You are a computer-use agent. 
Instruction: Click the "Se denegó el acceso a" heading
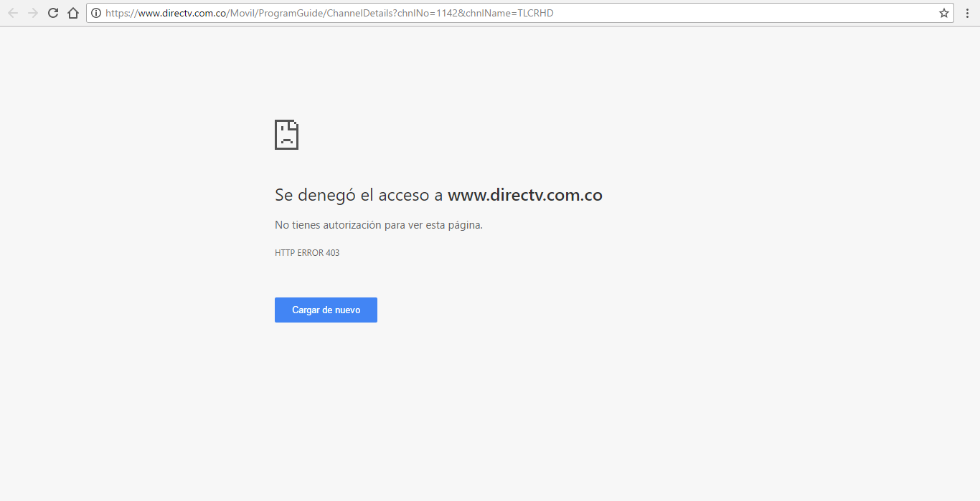pyautogui.click(x=359, y=195)
